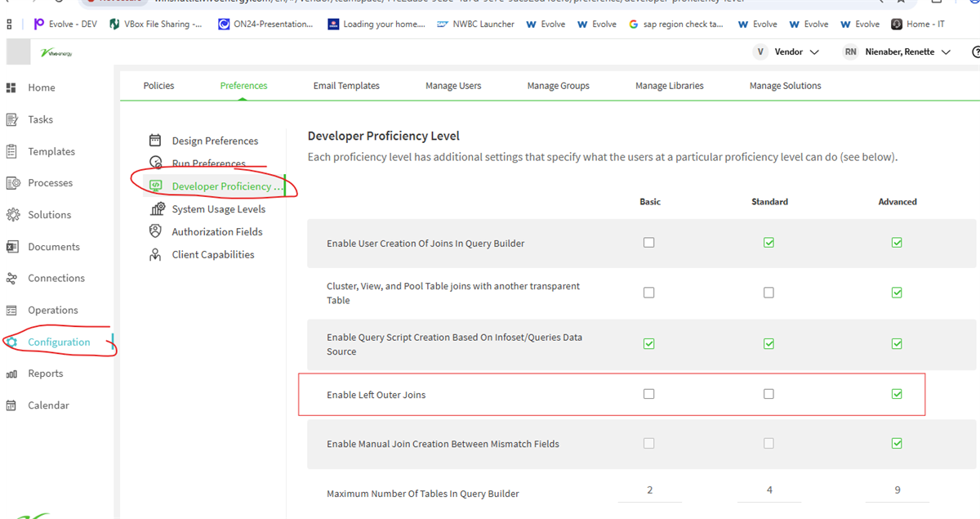The height and width of the screenshot is (519, 980).
Task: Uncheck Advanced for Manual Join Creation
Action: coord(897,444)
